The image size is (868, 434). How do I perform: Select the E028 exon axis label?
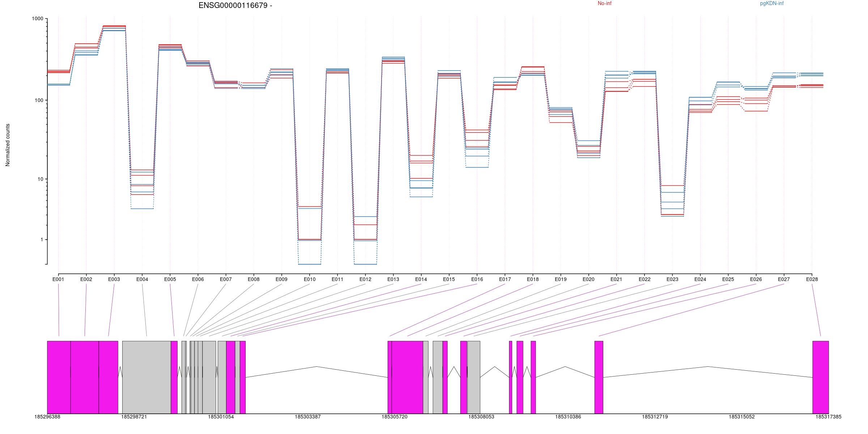click(x=812, y=279)
